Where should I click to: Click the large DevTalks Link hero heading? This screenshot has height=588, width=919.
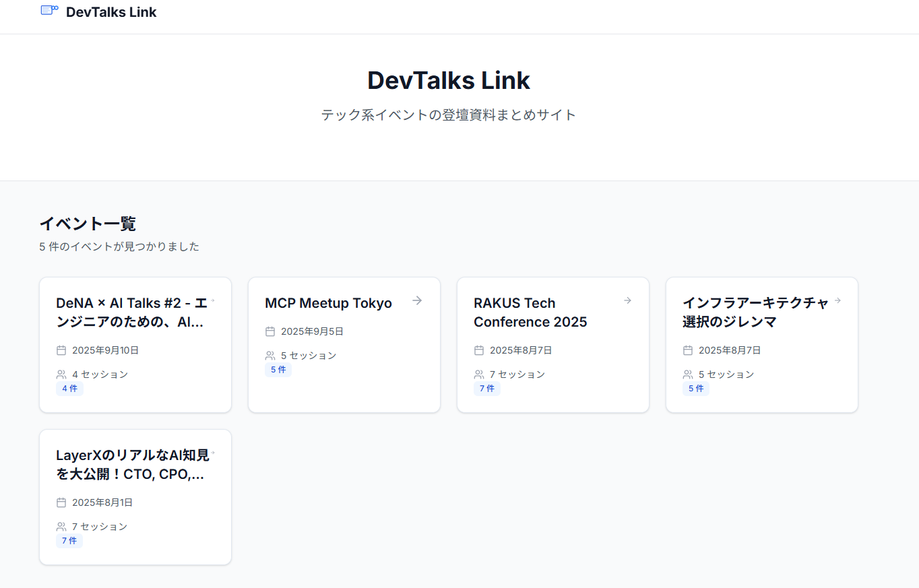point(449,80)
